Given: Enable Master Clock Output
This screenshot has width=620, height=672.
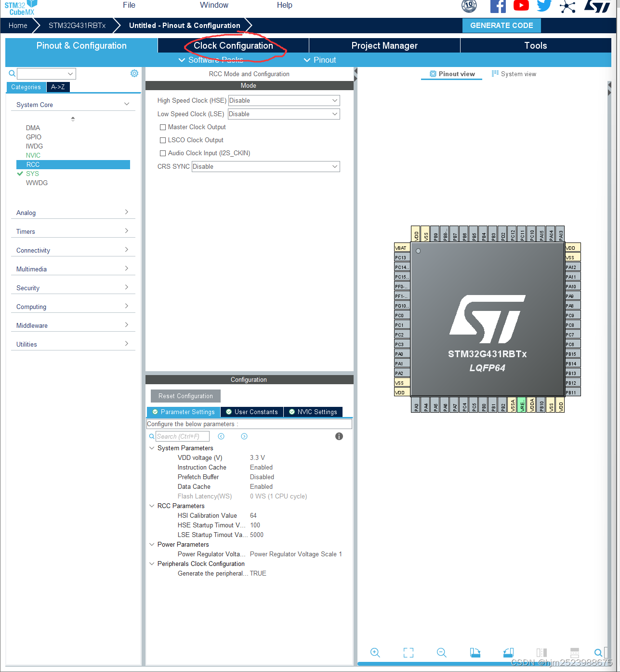Looking at the screenshot, I should pos(163,127).
